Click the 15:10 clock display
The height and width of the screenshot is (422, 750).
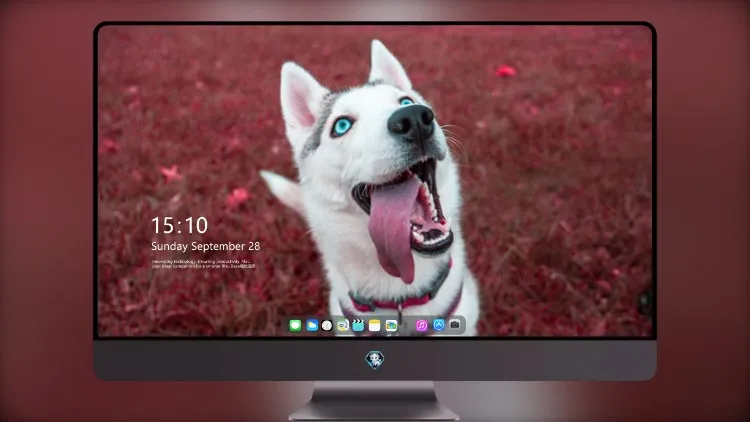179,225
